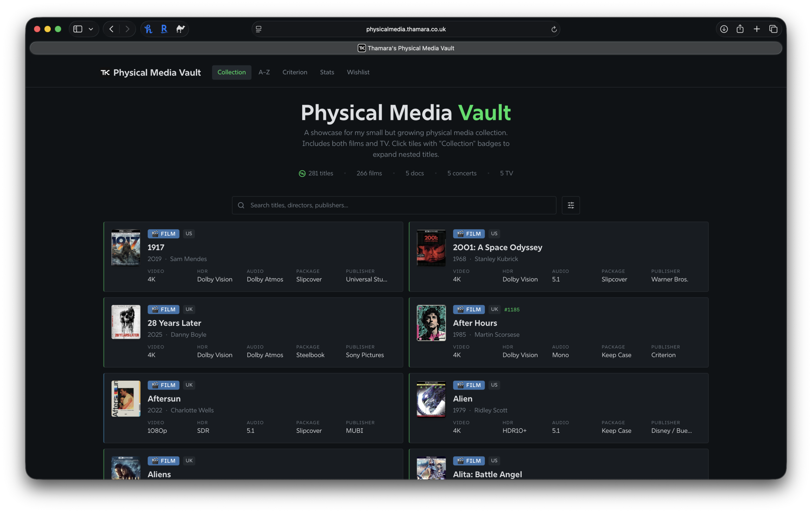Click the Safari sidebar toggle icon

click(x=78, y=29)
